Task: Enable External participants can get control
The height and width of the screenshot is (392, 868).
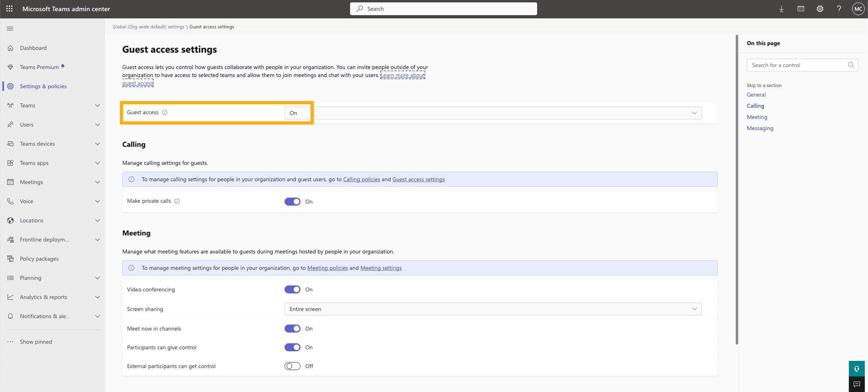Action: 293,366
